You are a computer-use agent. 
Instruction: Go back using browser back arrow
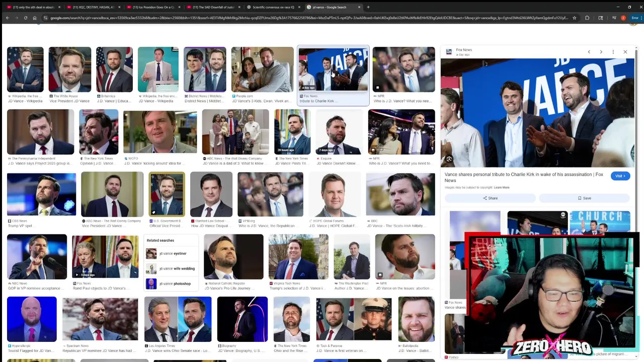[7, 18]
